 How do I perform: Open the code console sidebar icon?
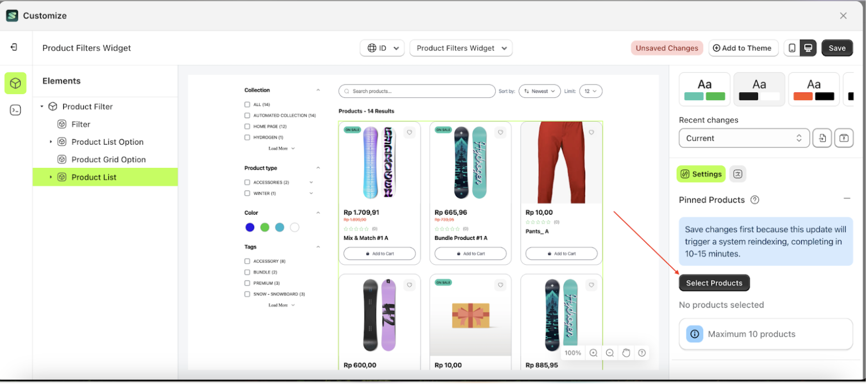pyautogui.click(x=16, y=110)
